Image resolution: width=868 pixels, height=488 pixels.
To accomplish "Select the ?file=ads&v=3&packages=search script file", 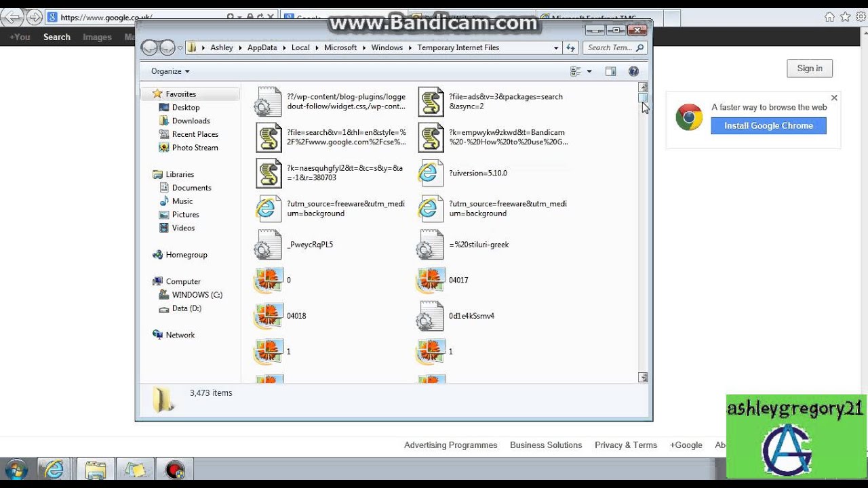I will click(x=491, y=102).
